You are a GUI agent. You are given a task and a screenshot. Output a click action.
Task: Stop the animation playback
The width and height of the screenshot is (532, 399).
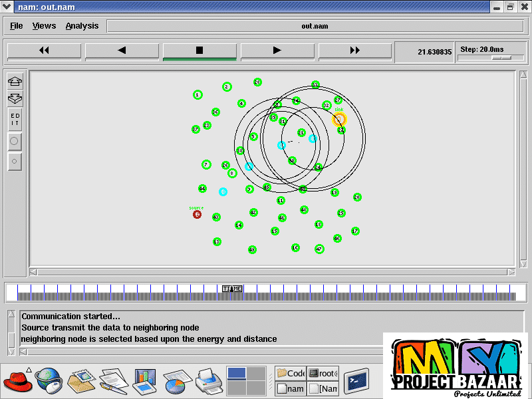pos(199,51)
